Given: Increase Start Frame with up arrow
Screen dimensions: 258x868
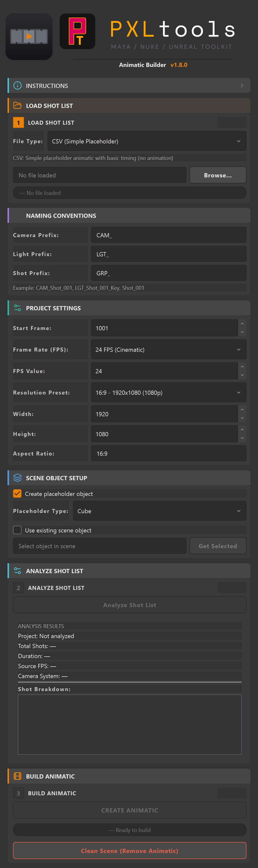Looking at the screenshot, I should pyautogui.click(x=242, y=324).
